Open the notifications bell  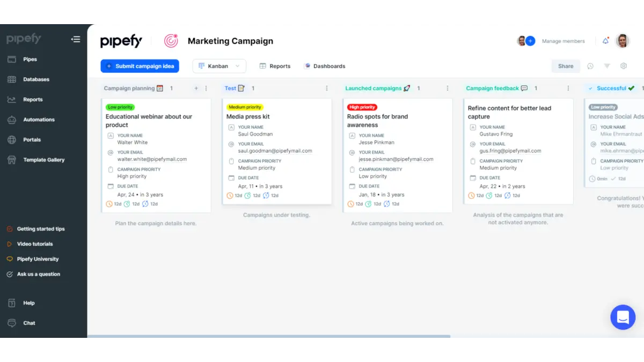coord(606,41)
